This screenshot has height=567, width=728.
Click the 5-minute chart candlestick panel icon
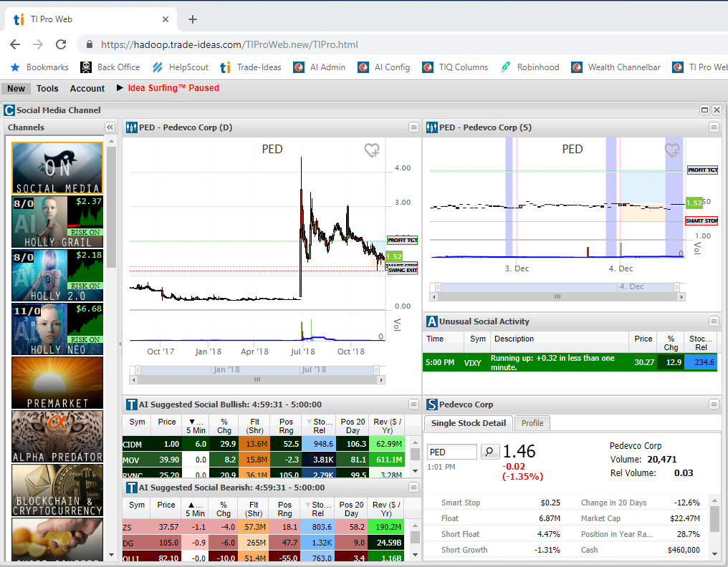pos(432,127)
